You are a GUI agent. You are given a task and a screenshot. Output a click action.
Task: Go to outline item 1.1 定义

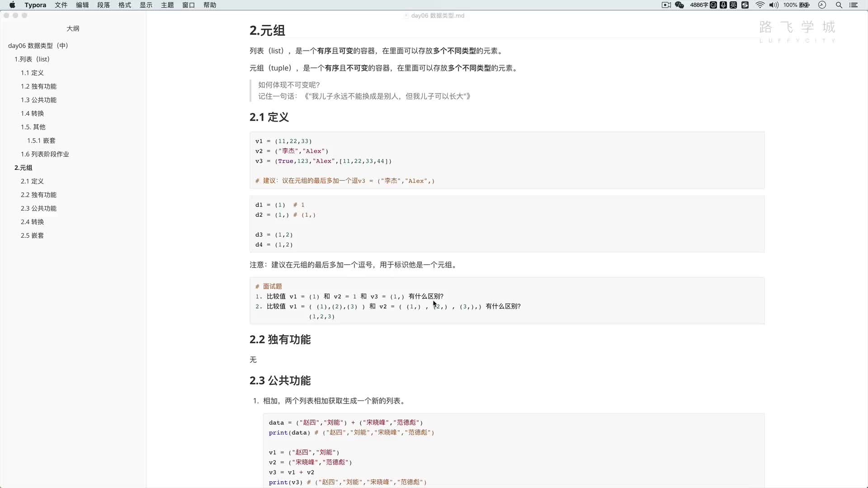coord(32,73)
